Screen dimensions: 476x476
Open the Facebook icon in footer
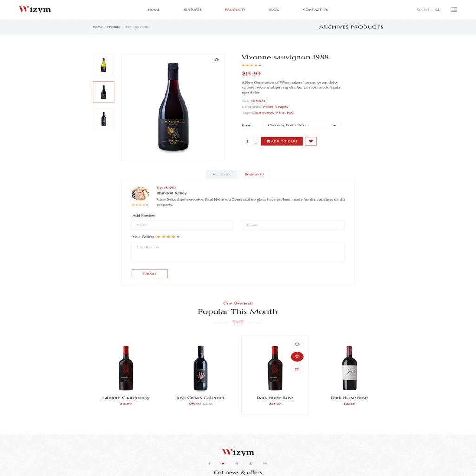click(209, 463)
